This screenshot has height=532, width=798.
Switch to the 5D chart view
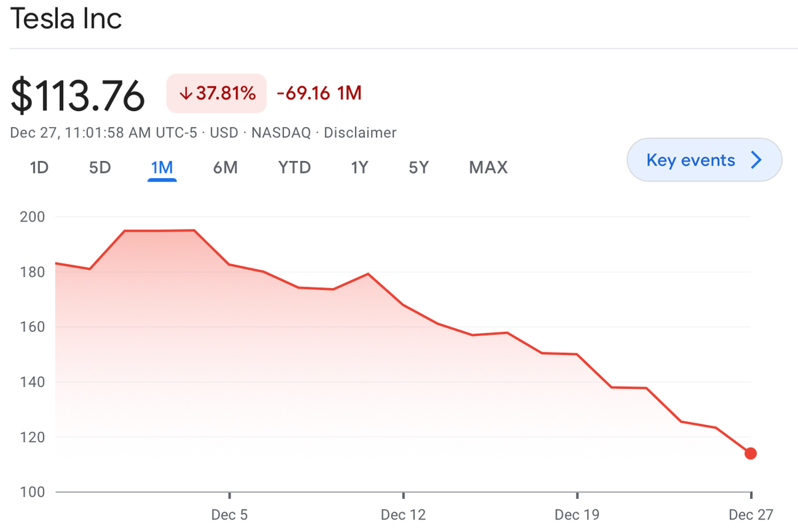pos(99,168)
